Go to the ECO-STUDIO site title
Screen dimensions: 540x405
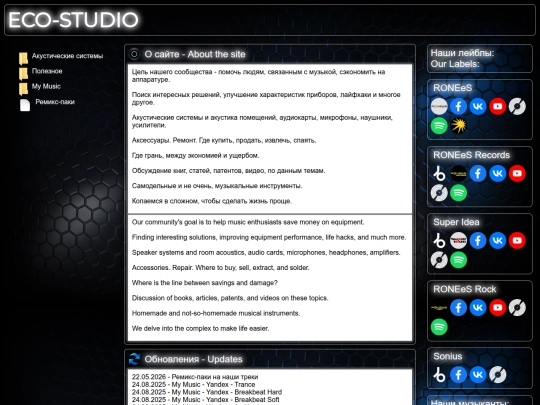point(73,20)
